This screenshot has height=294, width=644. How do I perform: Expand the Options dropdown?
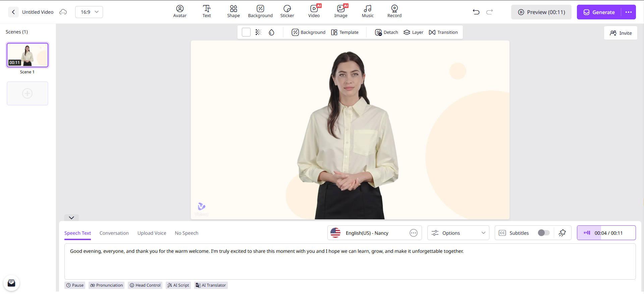point(458,233)
